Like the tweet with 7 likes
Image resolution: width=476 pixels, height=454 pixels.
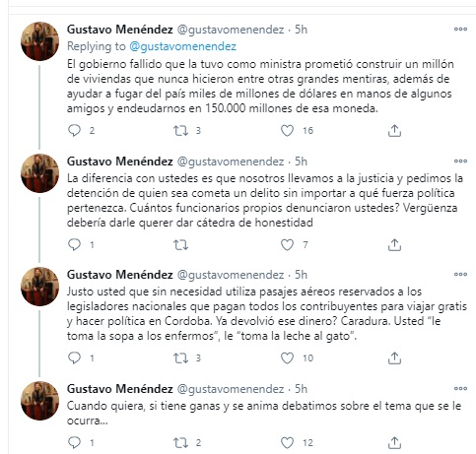287,244
